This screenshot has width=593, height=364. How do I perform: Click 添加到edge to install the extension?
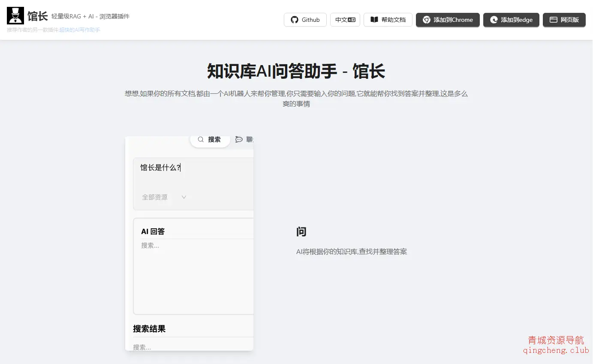pyautogui.click(x=511, y=20)
